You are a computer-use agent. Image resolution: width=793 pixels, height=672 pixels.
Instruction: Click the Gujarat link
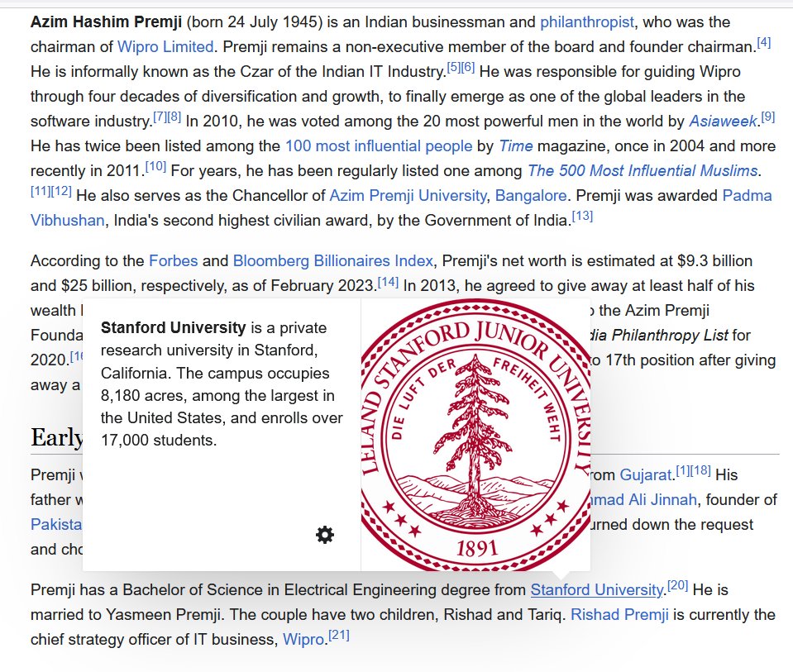pos(646,474)
